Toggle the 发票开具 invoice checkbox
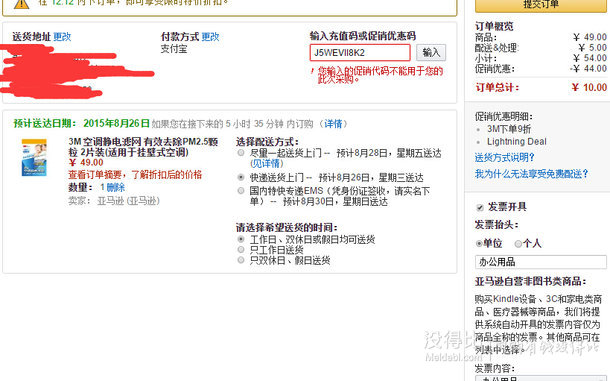This screenshot has width=610, height=381. pyautogui.click(x=480, y=207)
